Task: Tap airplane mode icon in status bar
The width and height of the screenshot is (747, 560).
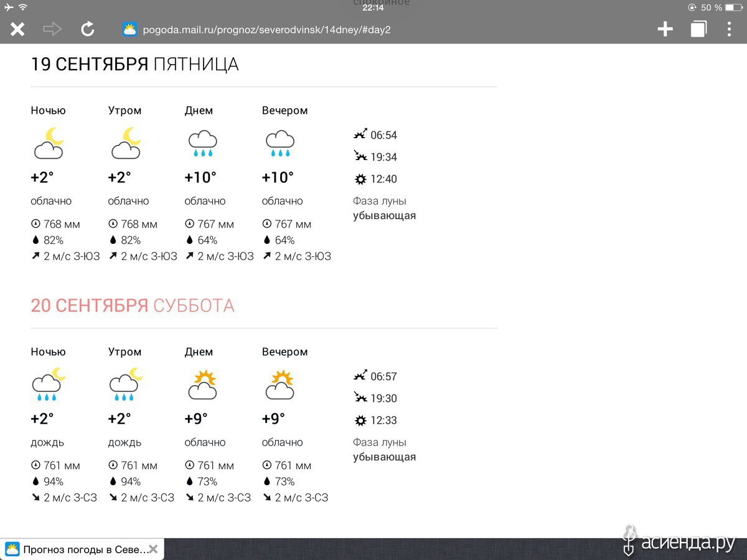Action: click(x=8, y=7)
